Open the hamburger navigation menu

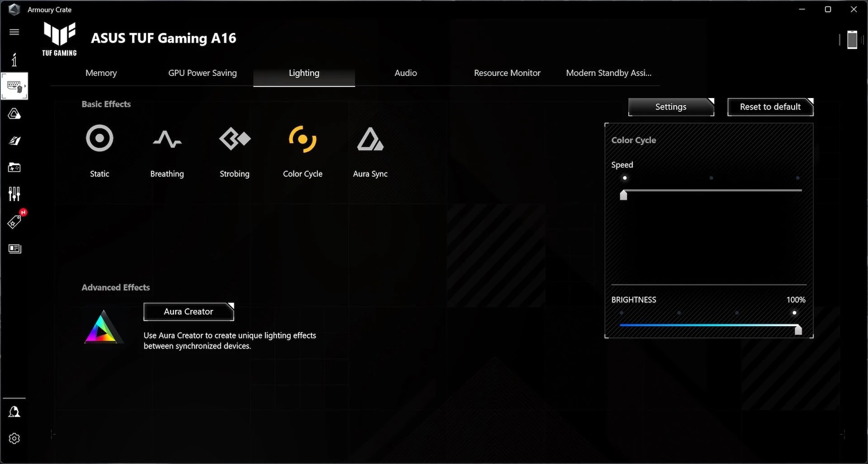pos(14,32)
